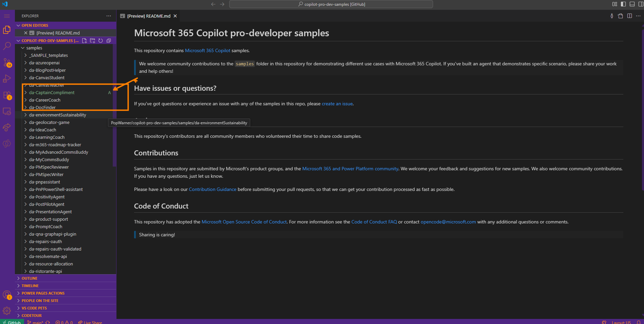Click the New Folder icon
The image size is (644, 324).
(92, 41)
